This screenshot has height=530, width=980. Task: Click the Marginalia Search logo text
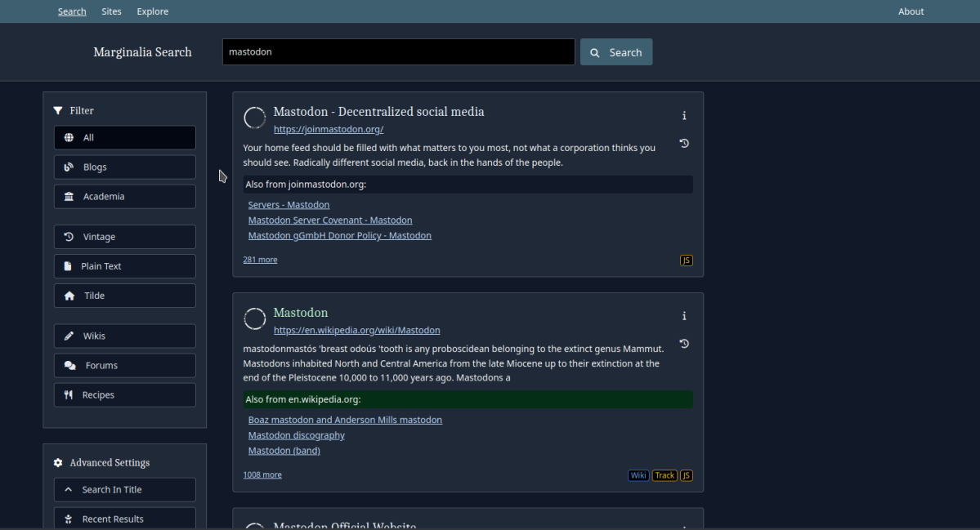coord(142,52)
